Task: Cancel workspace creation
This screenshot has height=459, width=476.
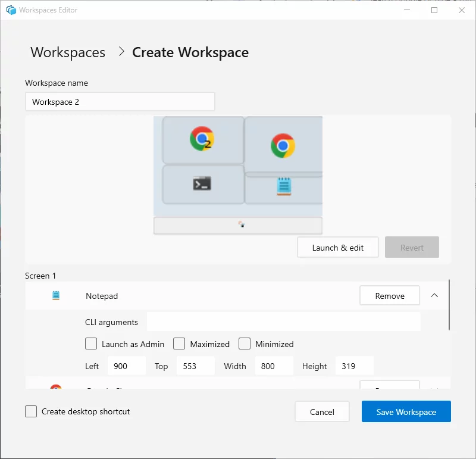Action: point(322,411)
